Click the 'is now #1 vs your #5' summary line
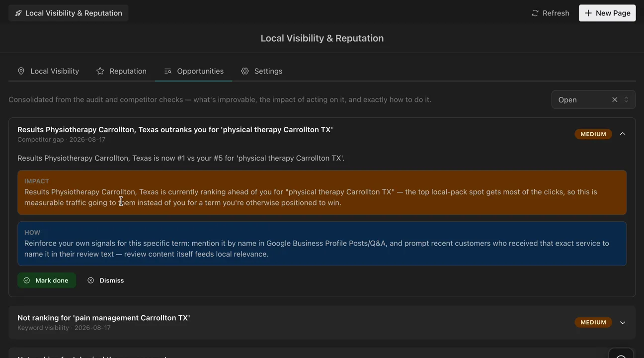 181,158
